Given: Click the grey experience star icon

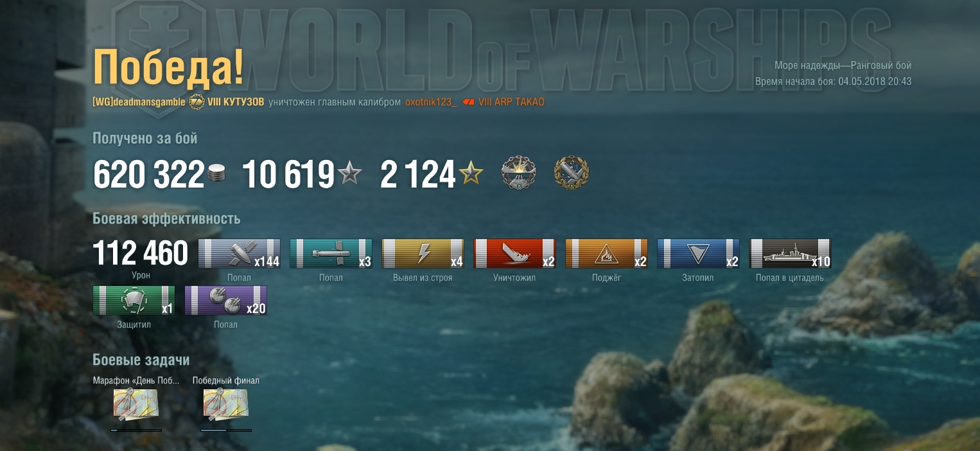Looking at the screenshot, I should pos(350,174).
